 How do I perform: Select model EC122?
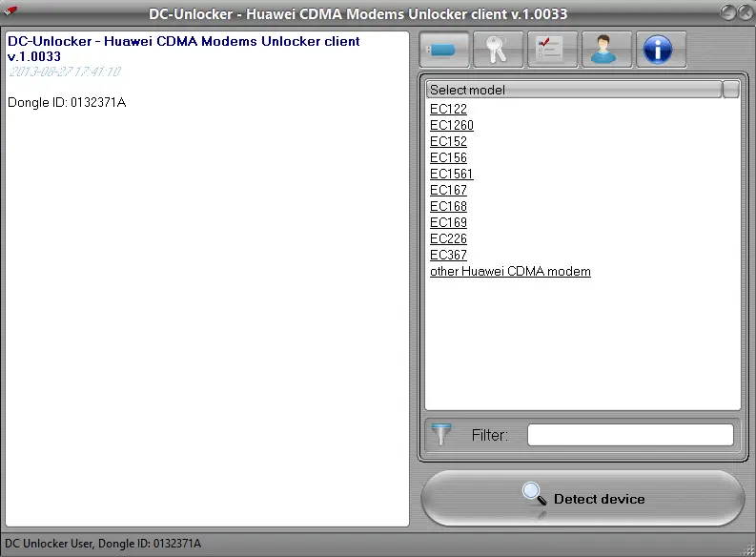(x=448, y=109)
